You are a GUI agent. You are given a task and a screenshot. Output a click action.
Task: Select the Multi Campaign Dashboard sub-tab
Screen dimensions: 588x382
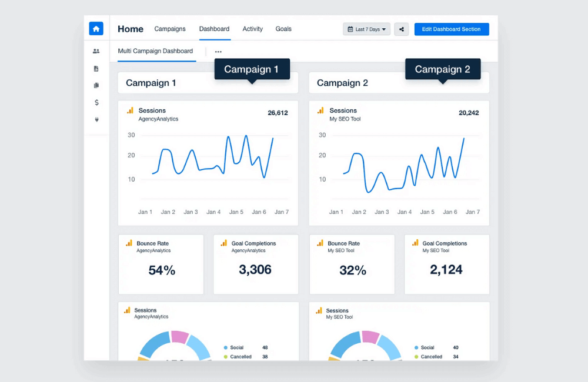point(155,51)
